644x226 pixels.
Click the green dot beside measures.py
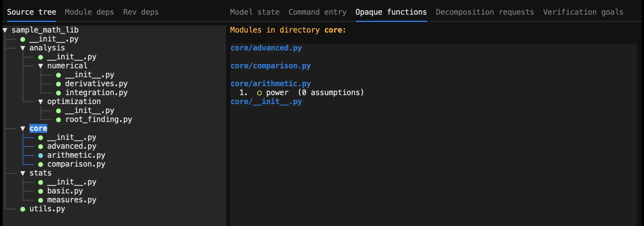coord(41,200)
